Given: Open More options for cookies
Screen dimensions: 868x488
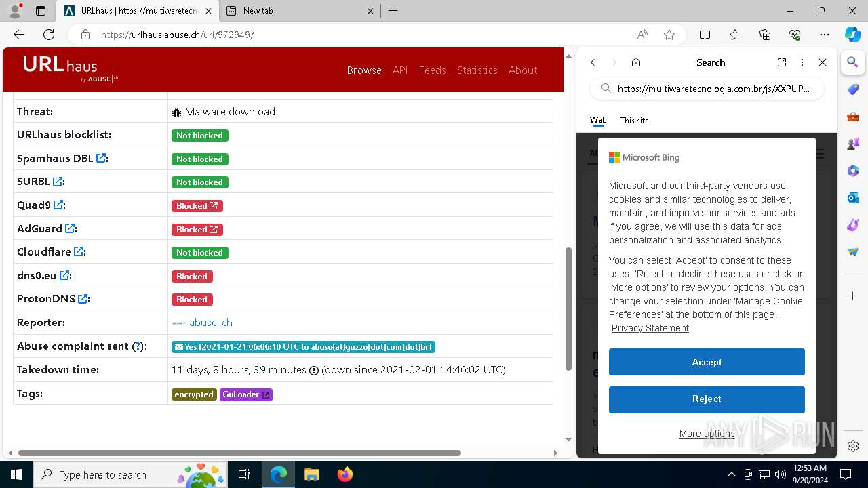Looking at the screenshot, I should click(x=707, y=434).
